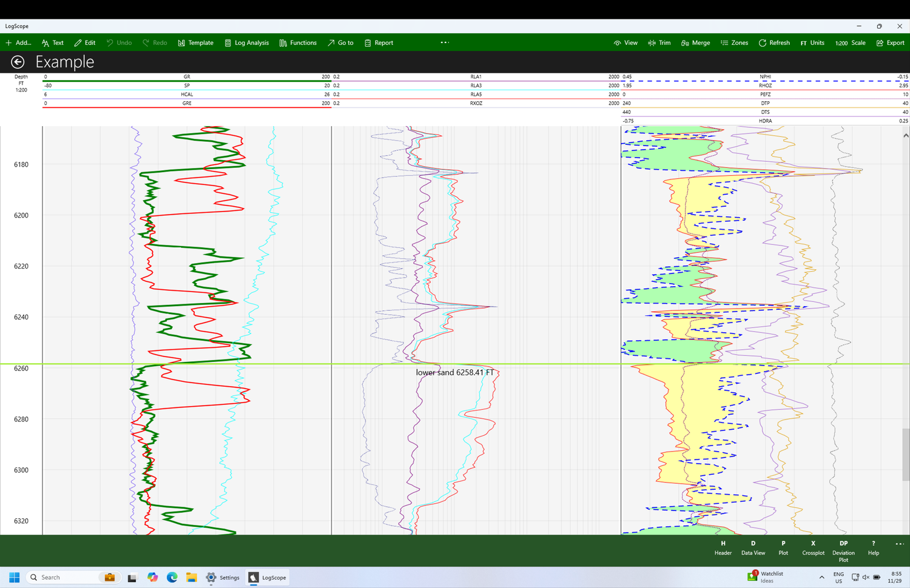Open the Report option
The width and height of the screenshot is (910, 588).
[x=379, y=43]
